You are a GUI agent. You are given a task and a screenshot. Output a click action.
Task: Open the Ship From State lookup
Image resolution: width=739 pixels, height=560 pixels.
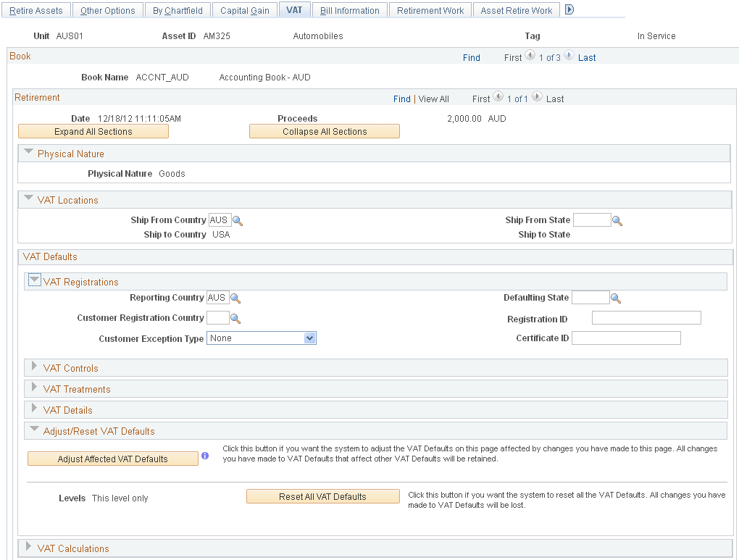[x=617, y=220]
